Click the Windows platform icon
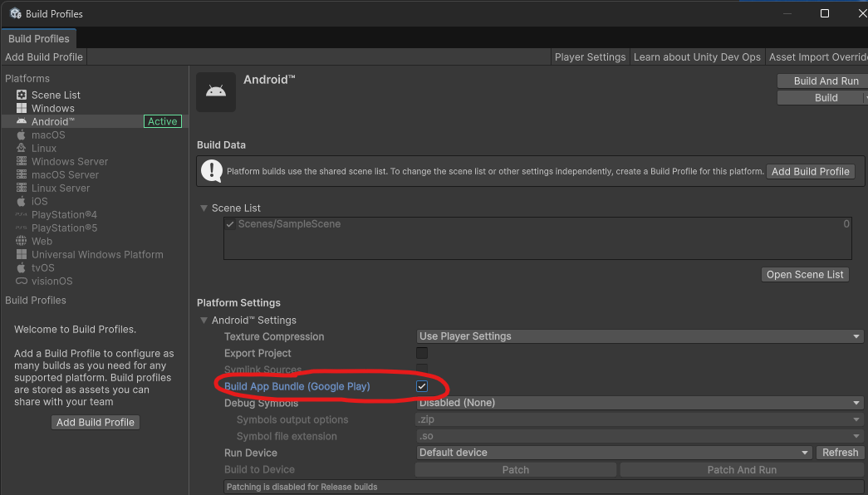This screenshot has width=868, height=495. (22, 108)
